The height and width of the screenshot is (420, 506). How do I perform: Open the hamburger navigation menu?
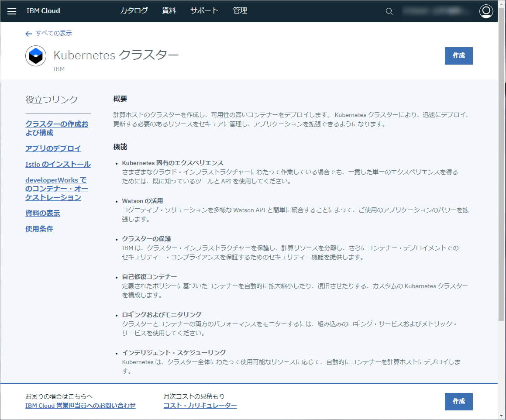coord(12,11)
